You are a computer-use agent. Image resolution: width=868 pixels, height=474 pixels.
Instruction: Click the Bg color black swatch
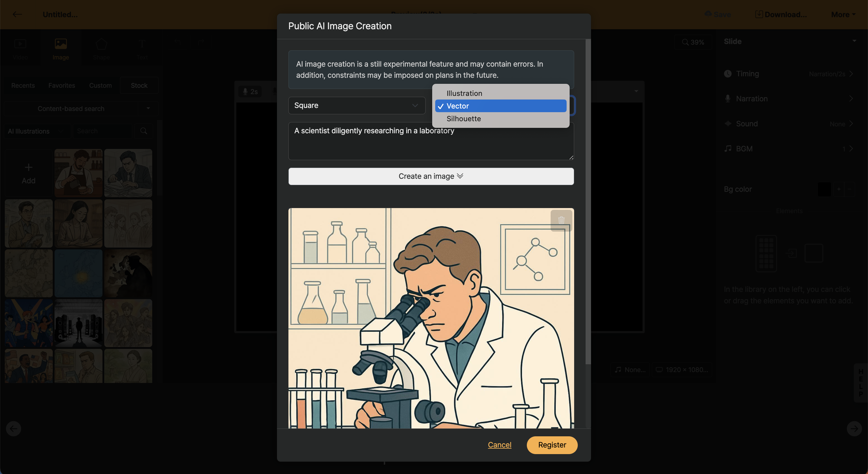[824, 189]
